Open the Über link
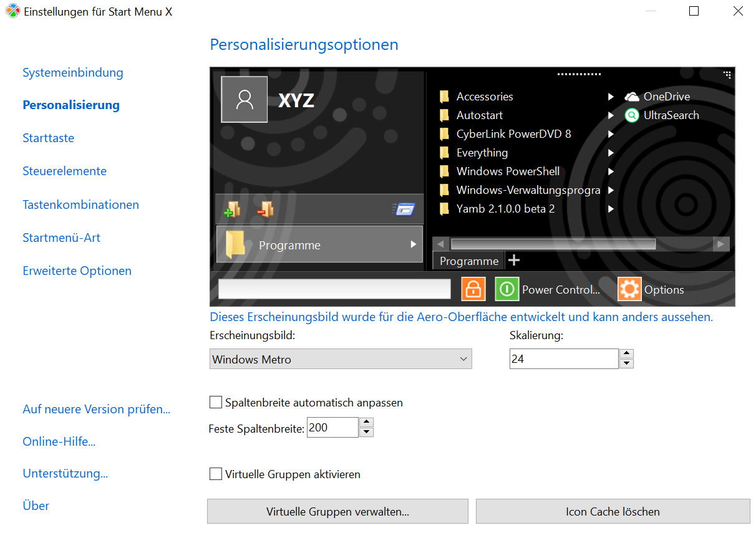Image resolution: width=756 pixels, height=538 pixels. (36, 506)
